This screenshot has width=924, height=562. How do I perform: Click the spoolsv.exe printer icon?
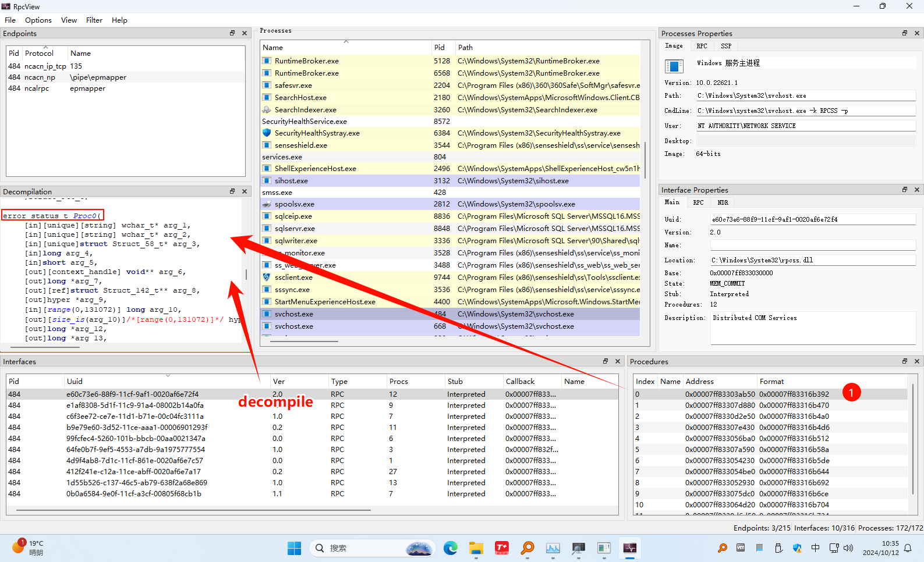[x=267, y=204]
